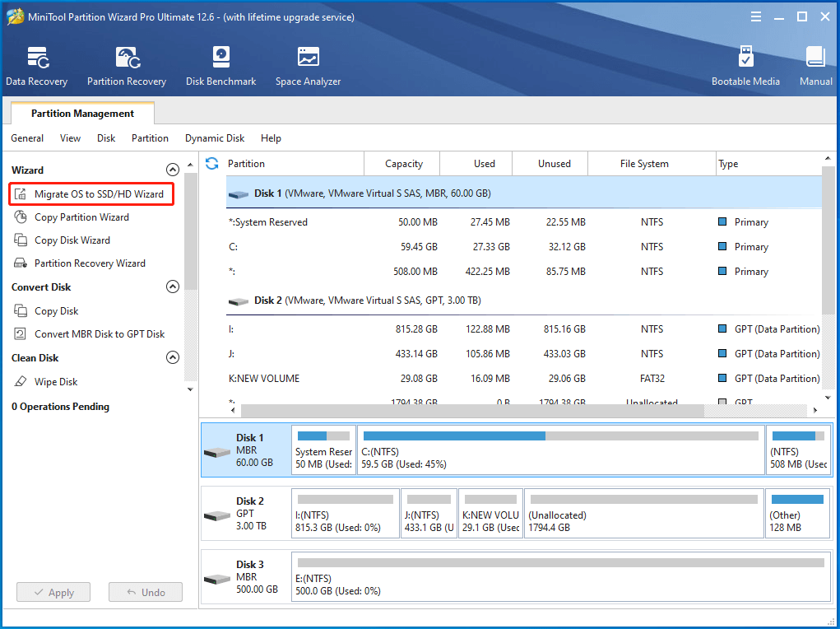Collapse the Convert Disk section
The height and width of the screenshot is (629, 840).
173,287
